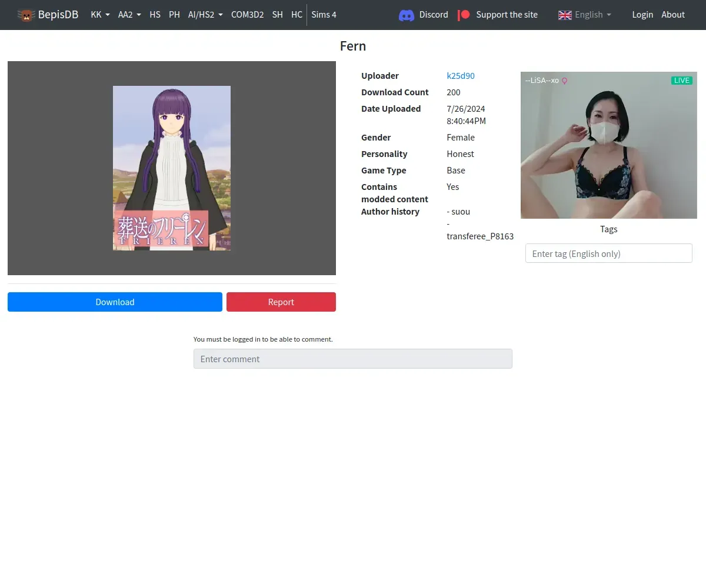Open the Sims 4 section
Image resolution: width=706 pixels, height=588 pixels.
point(324,15)
